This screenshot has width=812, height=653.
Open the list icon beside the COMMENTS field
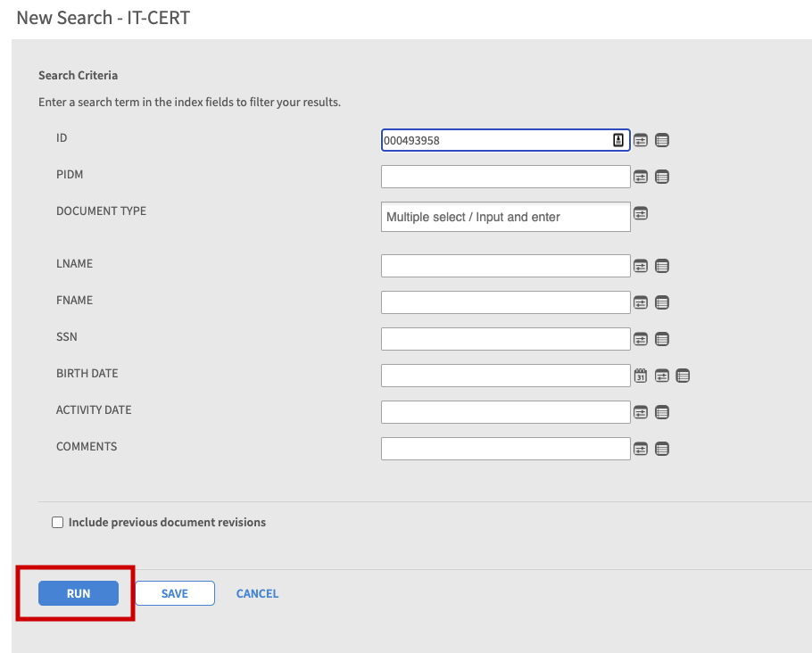tap(662, 449)
